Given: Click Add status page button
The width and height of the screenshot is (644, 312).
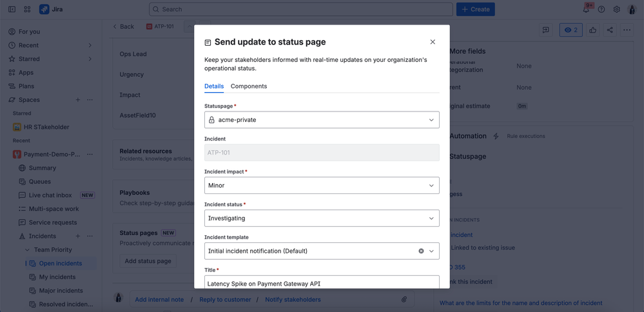Looking at the screenshot, I should [x=148, y=261].
